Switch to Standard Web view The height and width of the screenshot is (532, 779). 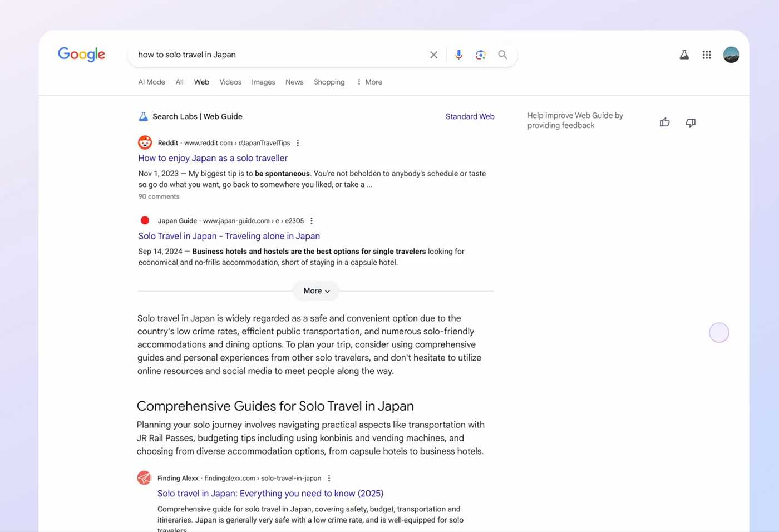(470, 116)
